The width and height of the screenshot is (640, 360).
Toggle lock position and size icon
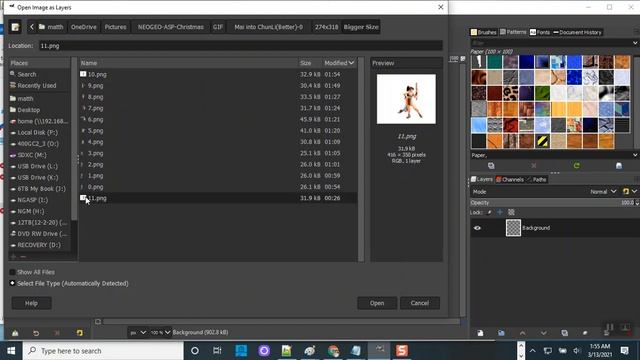coord(500,212)
